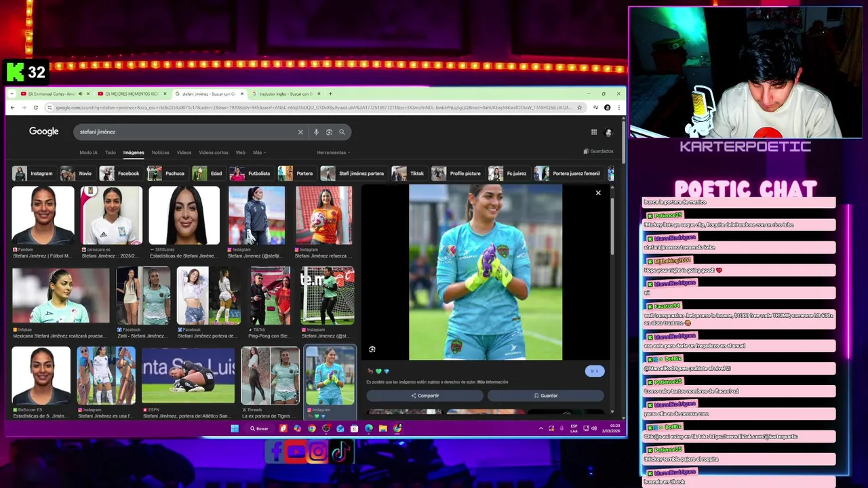Image resolution: width=868 pixels, height=488 pixels.
Task: Open the Windows Start menu
Action: [235, 428]
